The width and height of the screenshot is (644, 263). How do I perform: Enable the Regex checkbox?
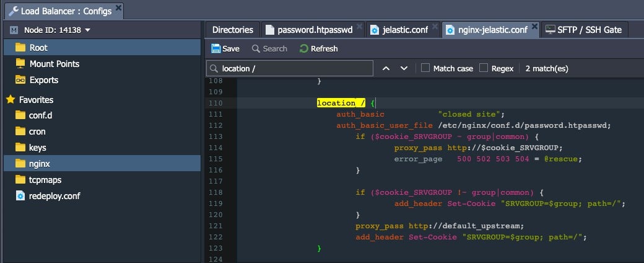pyautogui.click(x=484, y=68)
